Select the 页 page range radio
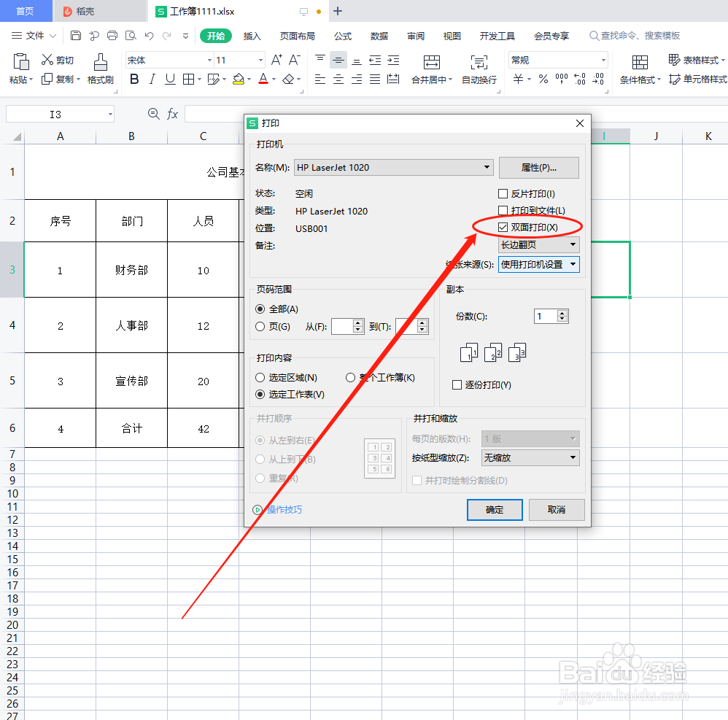 pos(260,326)
